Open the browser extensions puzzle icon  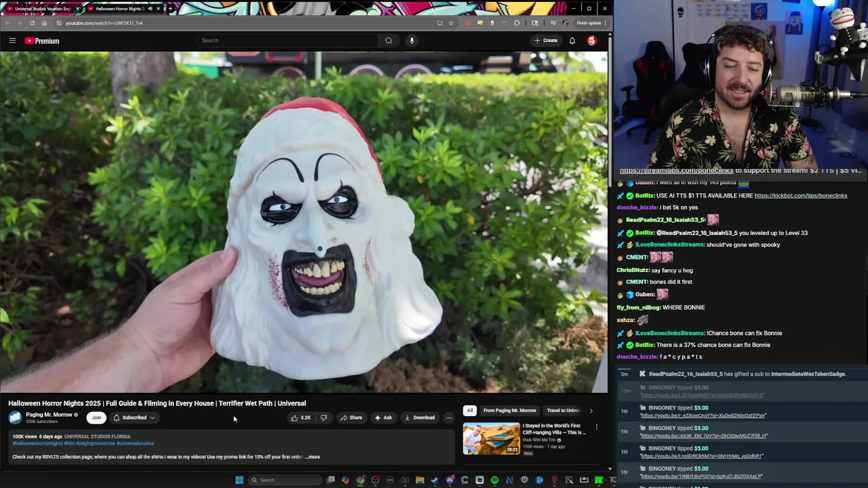pos(517,23)
